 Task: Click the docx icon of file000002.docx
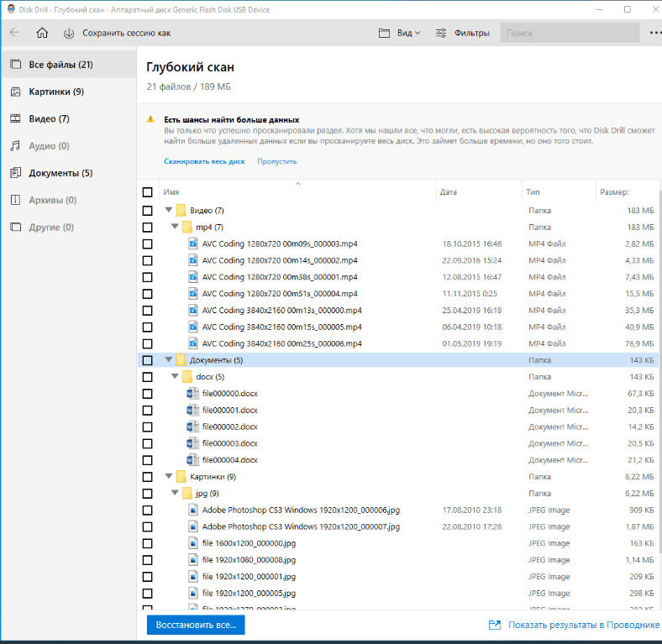pos(192,427)
